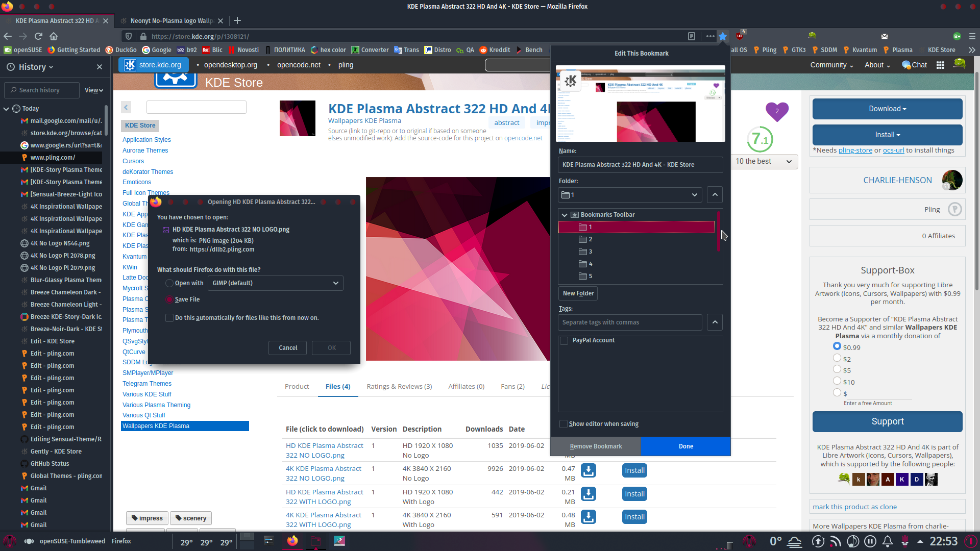Select the $5 donation radio
Image resolution: width=980 pixels, height=551 pixels.
pos(837,369)
